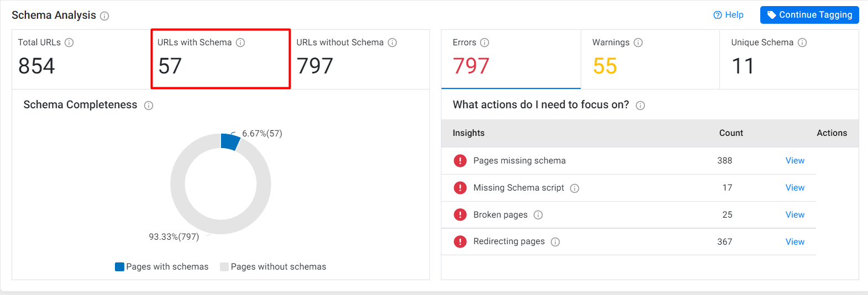
Task: Click info icon next to Missing Schema script
Action: point(575,188)
